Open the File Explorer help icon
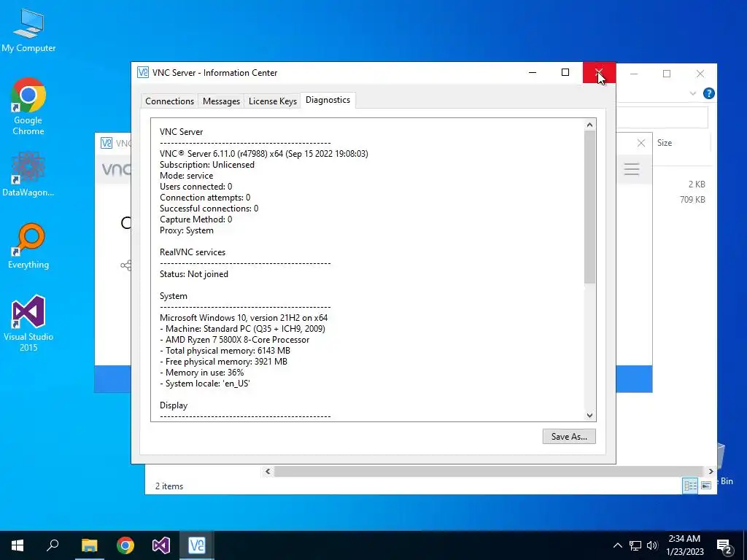This screenshot has width=747, height=560. point(708,93)
